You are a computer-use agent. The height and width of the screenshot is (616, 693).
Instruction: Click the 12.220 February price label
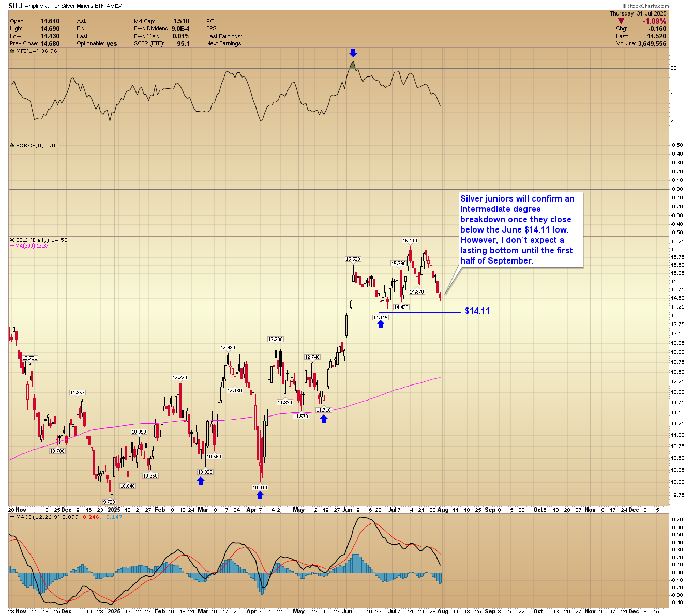(x=180, y=378)
